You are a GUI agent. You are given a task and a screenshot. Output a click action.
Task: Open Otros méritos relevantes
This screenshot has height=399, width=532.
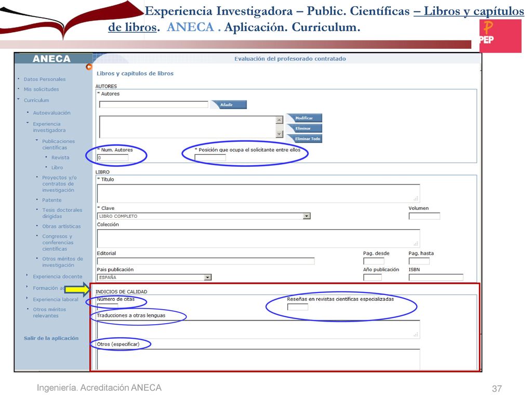(x=49, y=312)
